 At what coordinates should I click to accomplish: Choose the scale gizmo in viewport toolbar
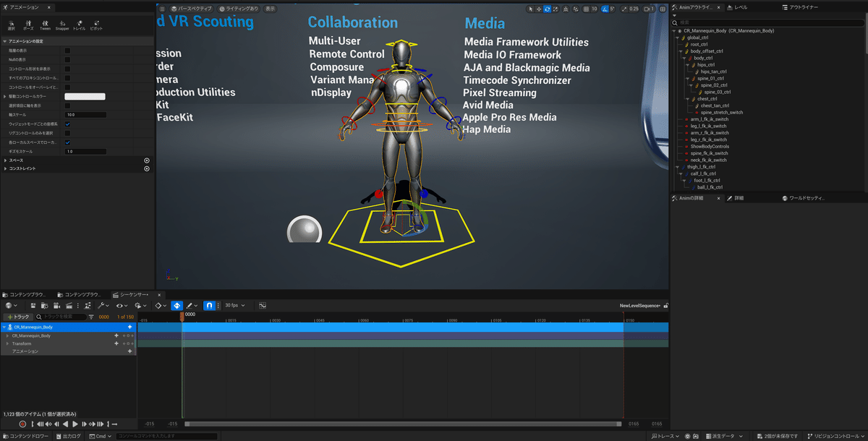click(555, 9)
